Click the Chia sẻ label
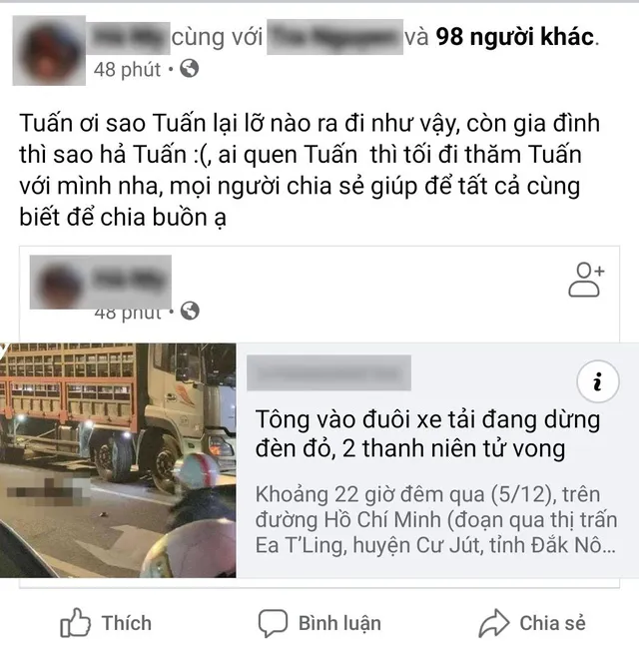The image size is (639, 672). [x=552, y=623]
